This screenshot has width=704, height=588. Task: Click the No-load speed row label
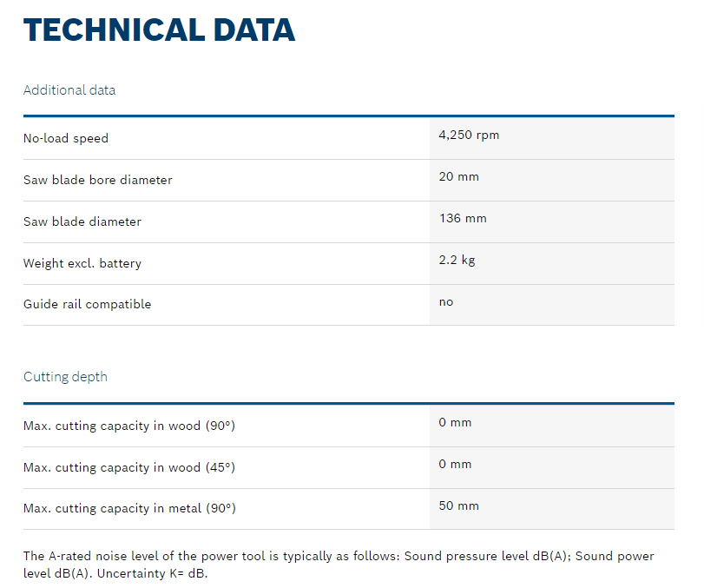[x=66, y=138]
